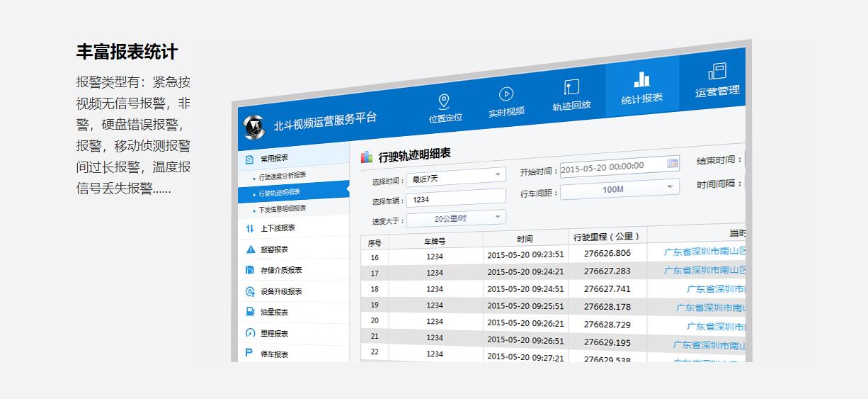Click the 设备升级报表 icon in sidebar

tap(249, 291)
